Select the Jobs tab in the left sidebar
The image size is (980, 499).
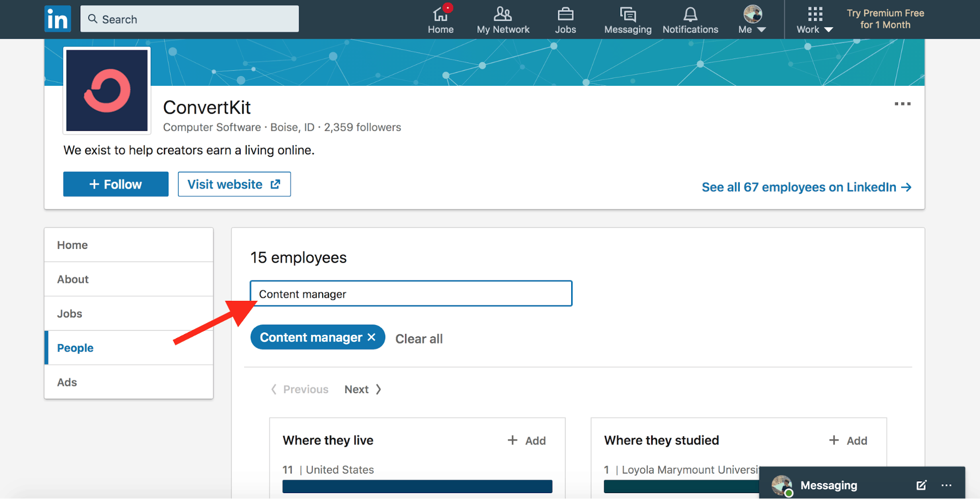click(128, 314)
